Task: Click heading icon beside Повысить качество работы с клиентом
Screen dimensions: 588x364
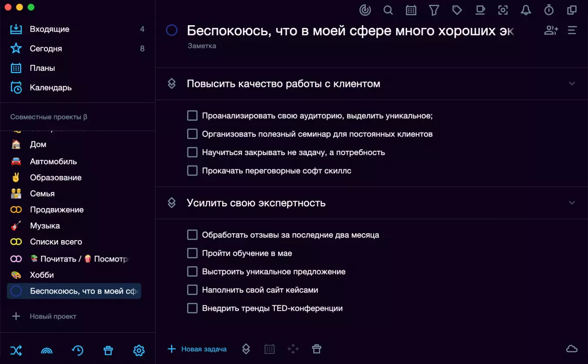Action: pyautogui.click(x=172, y=83)
